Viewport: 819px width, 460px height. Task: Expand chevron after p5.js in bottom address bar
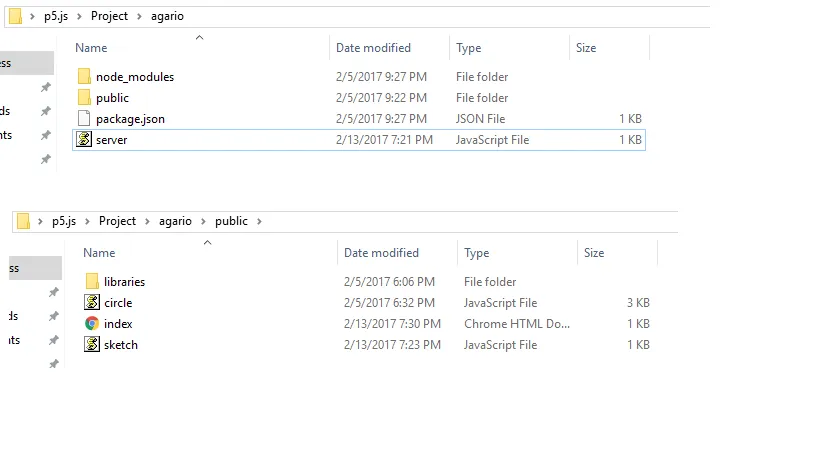pyautogui.click(x=89, y=221)
